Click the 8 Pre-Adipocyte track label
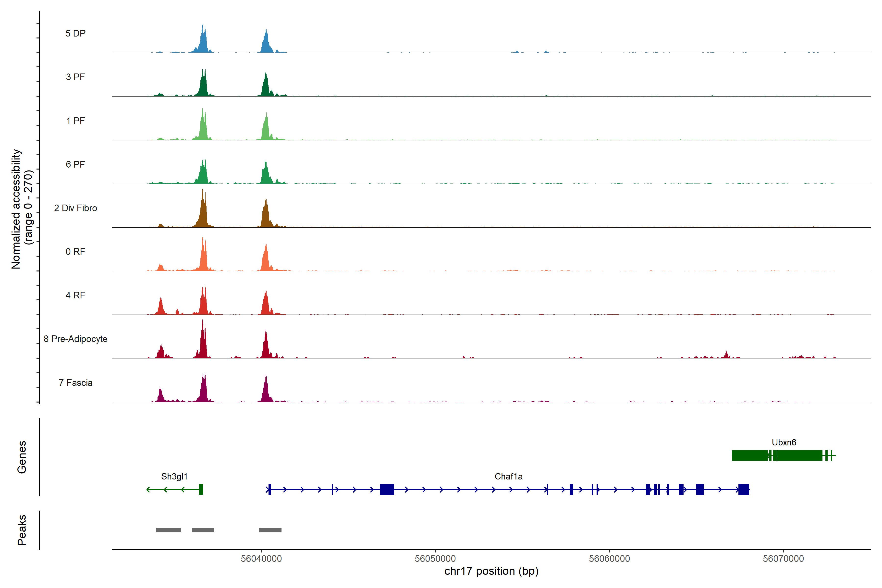Viewport: 882px width, 588px height. coord(75,339)
